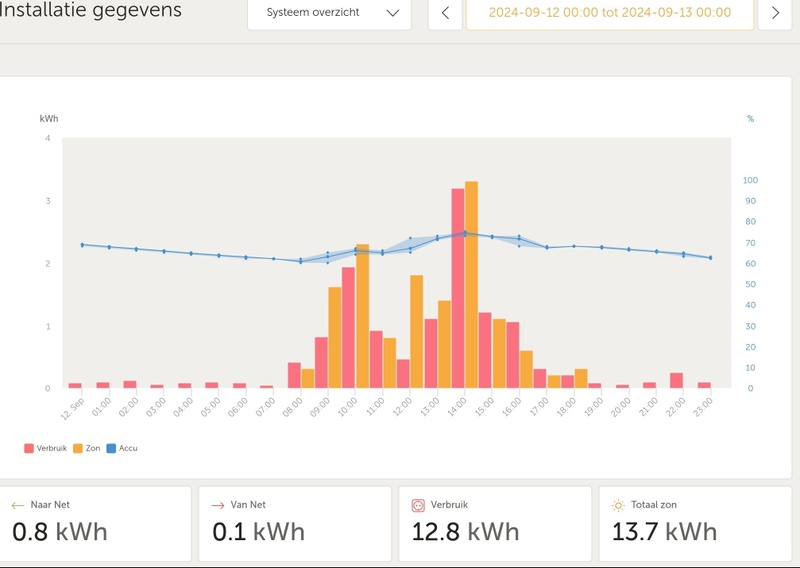Click the tallest orange Zon bar at 14:00
Image resolution: width=800 pixels, height=568 pixels.
click(471, 285)
